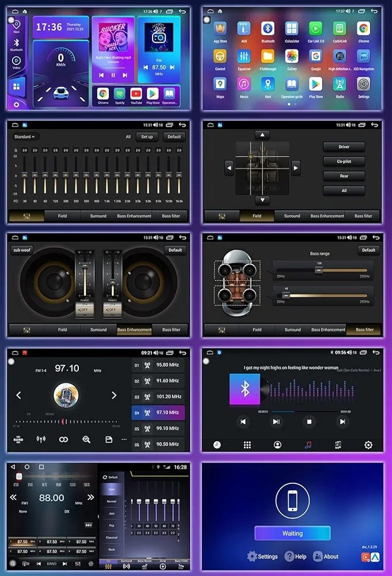Open the all-apps grid from home sidebar
The image size is (392, 576).
coord(17,86)
